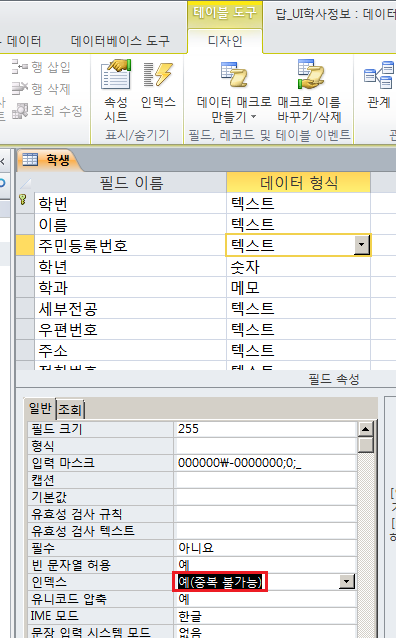
Task: Click the 메모 data type of 학과
Action: [x=298, y=288]
